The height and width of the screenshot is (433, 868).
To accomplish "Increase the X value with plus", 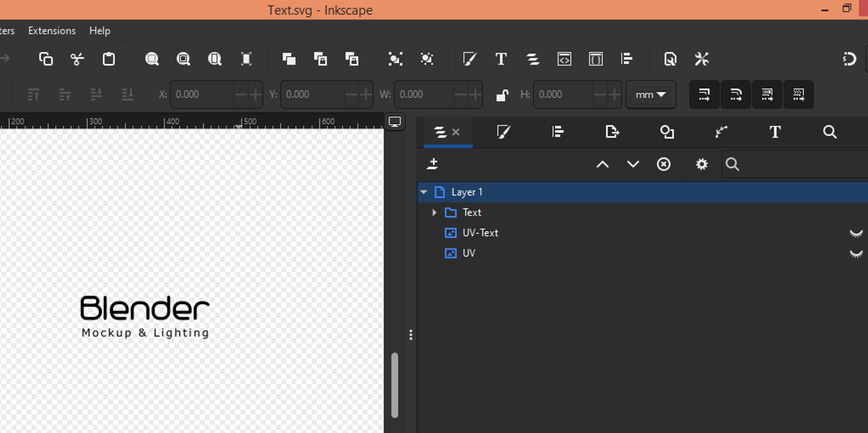I will 255,95.
